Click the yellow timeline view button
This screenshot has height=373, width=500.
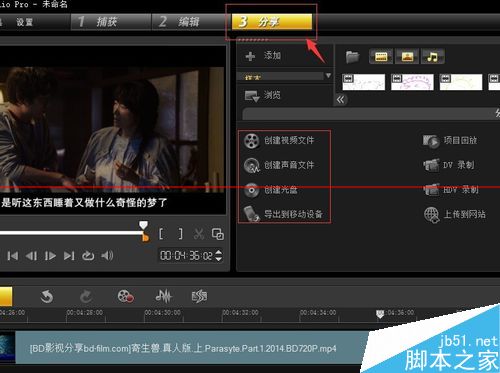pos(6,296)
